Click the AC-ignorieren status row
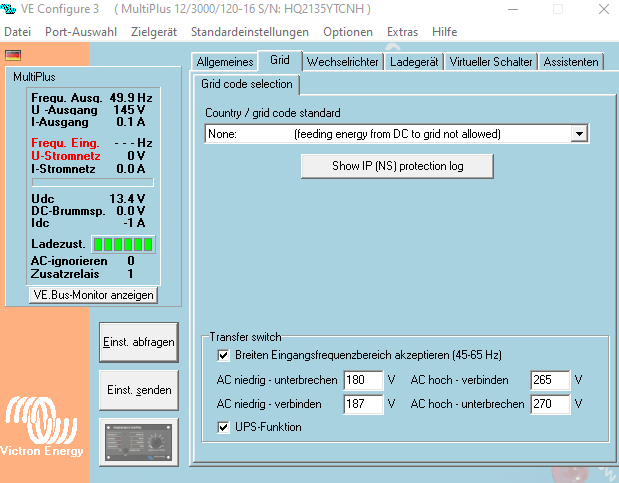The height and width of the screenshot is (483, 619). click(83, 261)
